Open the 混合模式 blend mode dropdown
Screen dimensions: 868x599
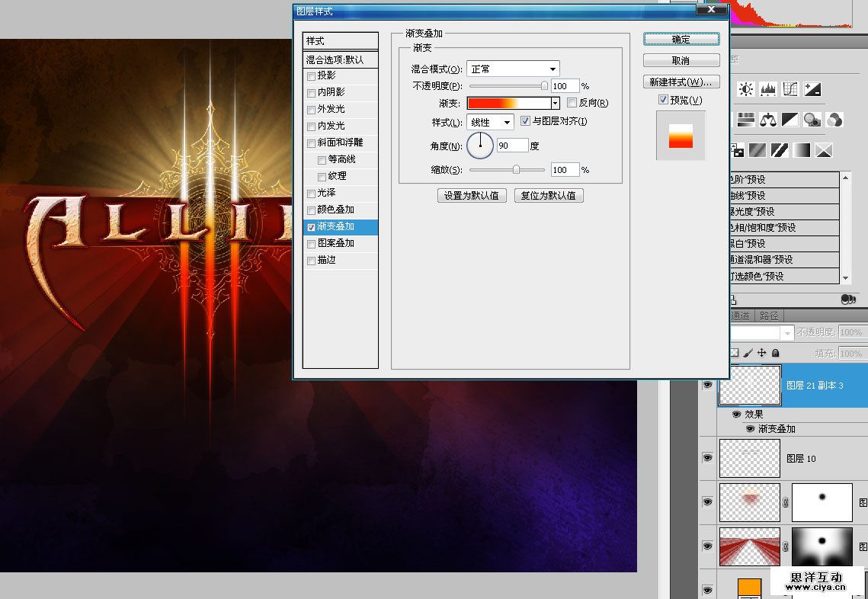(514, 69)
